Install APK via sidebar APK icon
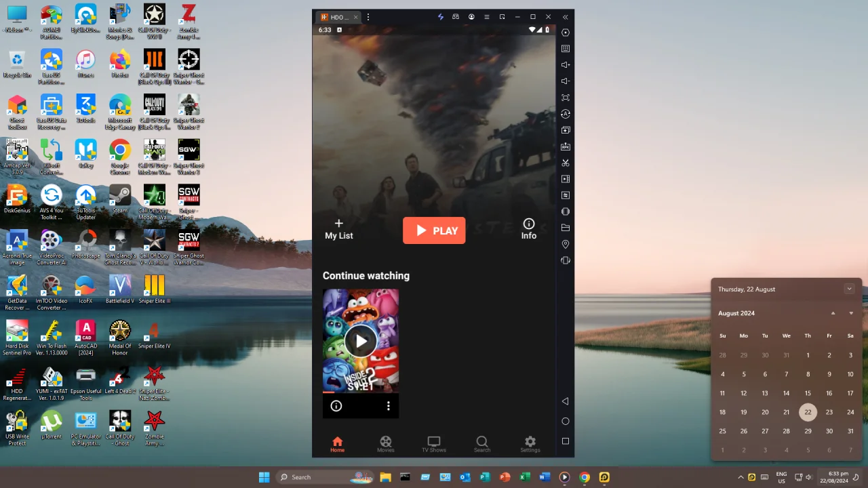 pyautogui.click(x=566, y=146)
